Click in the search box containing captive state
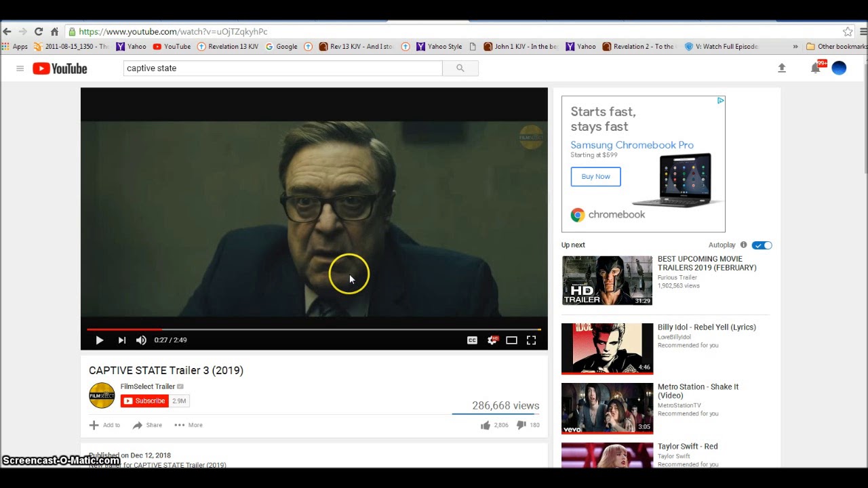 (283, 68)
